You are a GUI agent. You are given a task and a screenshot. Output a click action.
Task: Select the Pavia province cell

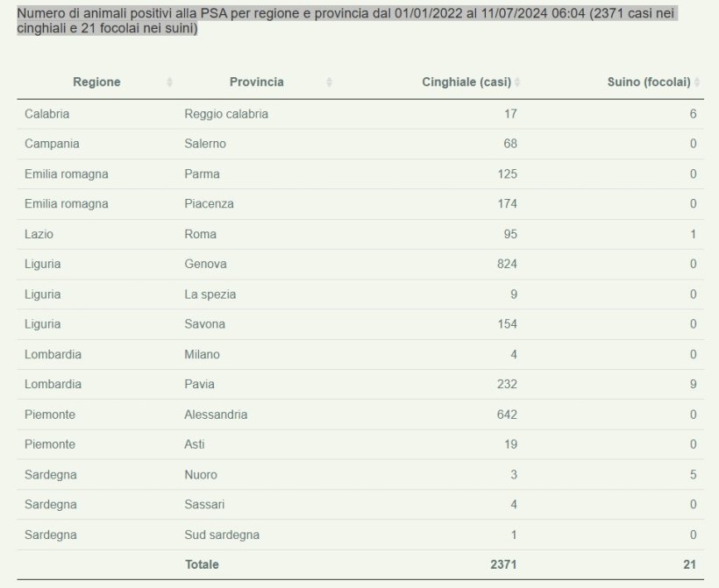click(200, 384)
